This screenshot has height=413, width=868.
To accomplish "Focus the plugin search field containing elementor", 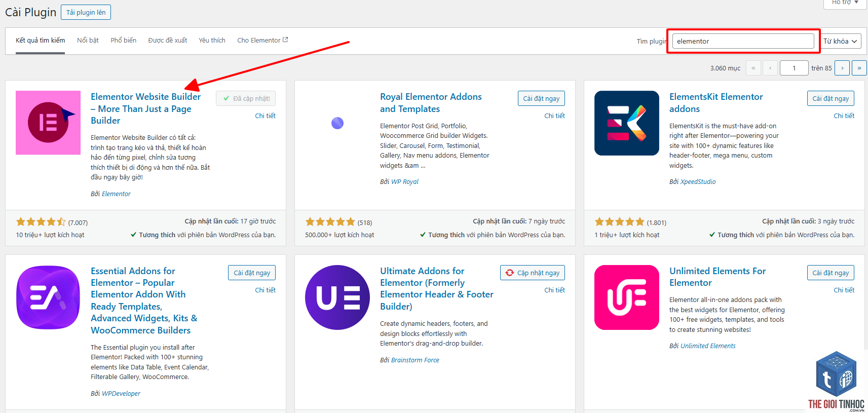I will pyautogui.click(x=743, y=41).
